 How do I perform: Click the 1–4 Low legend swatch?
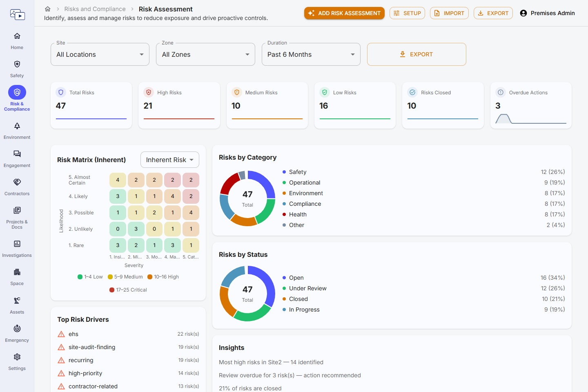coord(80,277)
